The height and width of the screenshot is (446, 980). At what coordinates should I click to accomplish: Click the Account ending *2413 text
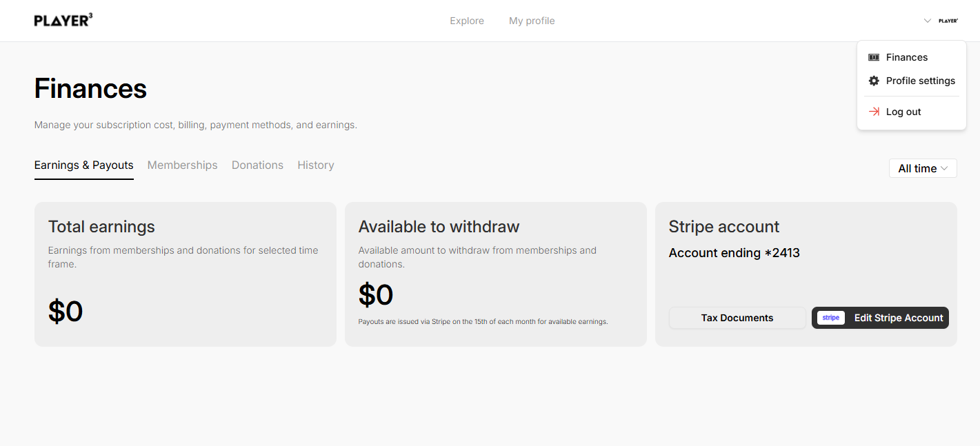pos(734,253)
